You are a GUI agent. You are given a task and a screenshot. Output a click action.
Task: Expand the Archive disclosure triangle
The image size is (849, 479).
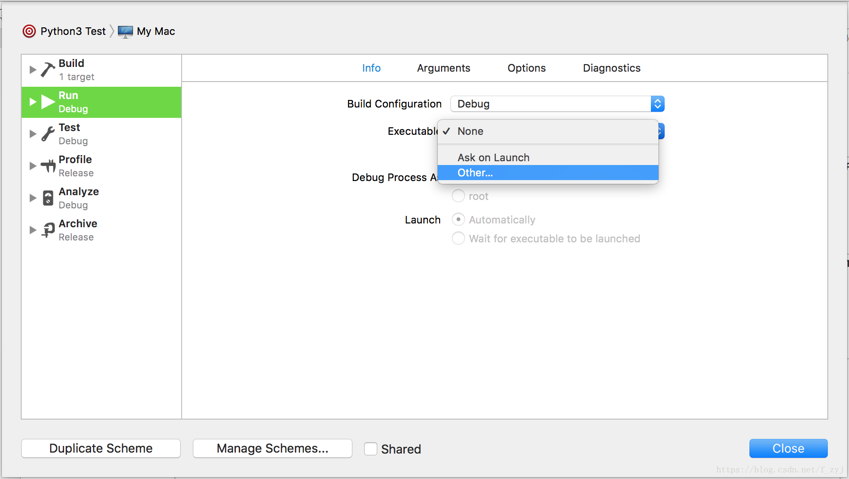[32, 230]
